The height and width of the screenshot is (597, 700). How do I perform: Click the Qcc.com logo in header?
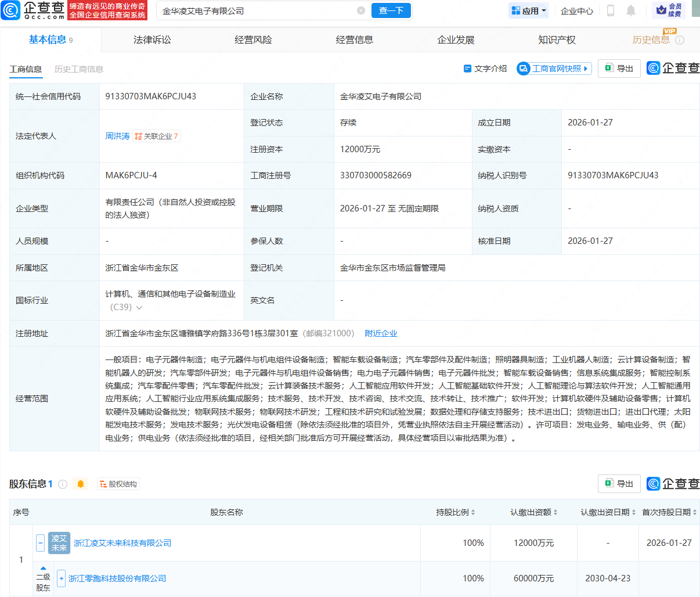[x=33, y=10]
